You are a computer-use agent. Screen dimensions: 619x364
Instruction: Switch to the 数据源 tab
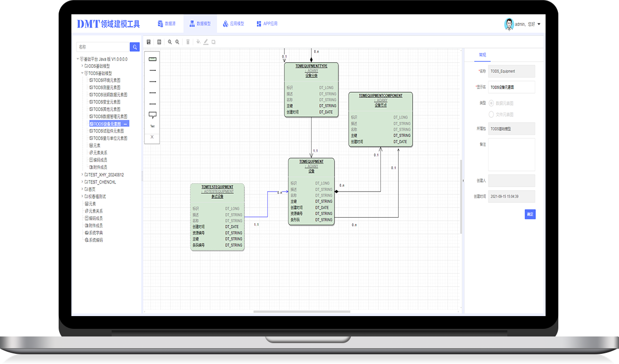point(166,24)
